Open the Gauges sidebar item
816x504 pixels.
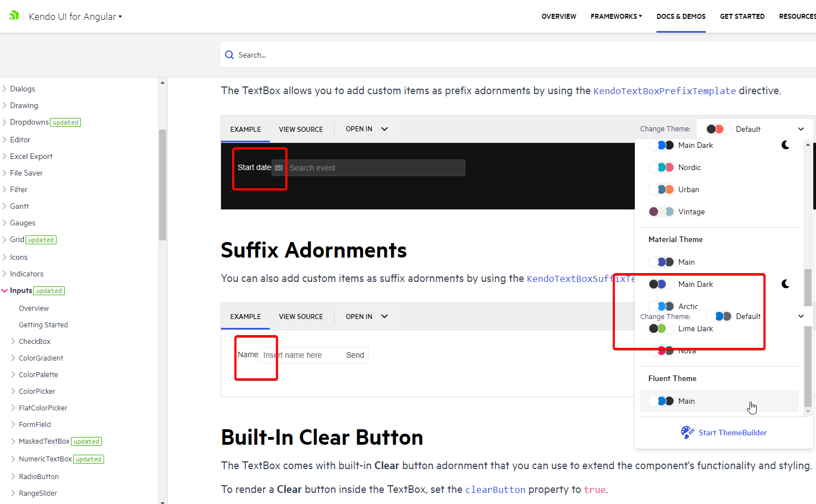pos(23,223)
